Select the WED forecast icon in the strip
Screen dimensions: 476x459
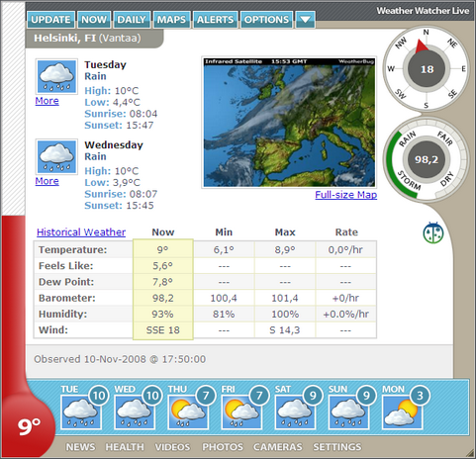135,413
